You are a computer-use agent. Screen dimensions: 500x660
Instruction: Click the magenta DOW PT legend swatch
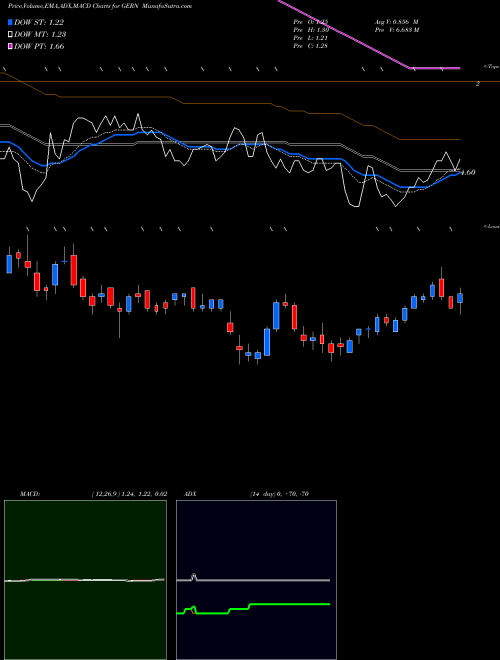click(10, 46)
